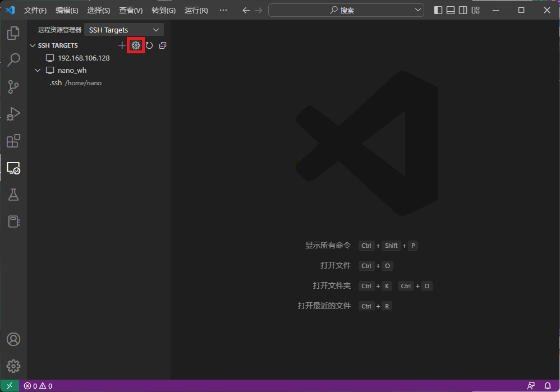Open the 文件(F) menu
Viewport: 560px width, 392px height.
[x=35, y=10]
